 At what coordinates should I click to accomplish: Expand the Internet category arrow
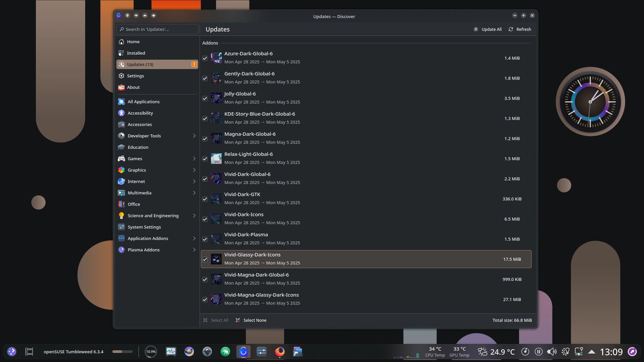coord(194,181)
